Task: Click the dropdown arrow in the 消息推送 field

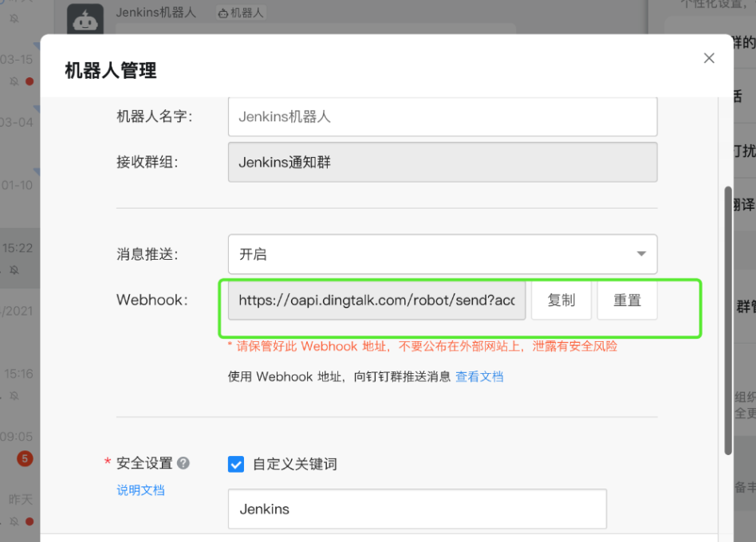Action: tap(641, 254)
